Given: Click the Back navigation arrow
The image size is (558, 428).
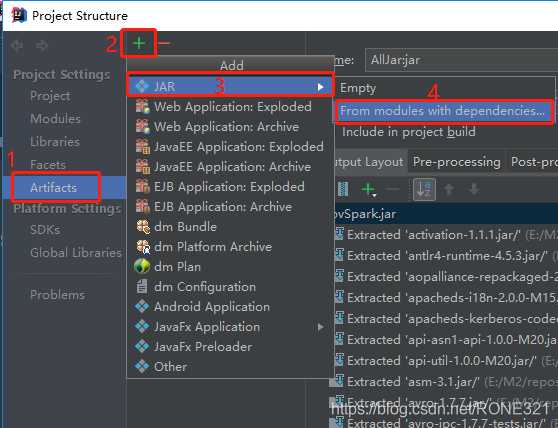Looking at the screenshot, I should [17, 46].
